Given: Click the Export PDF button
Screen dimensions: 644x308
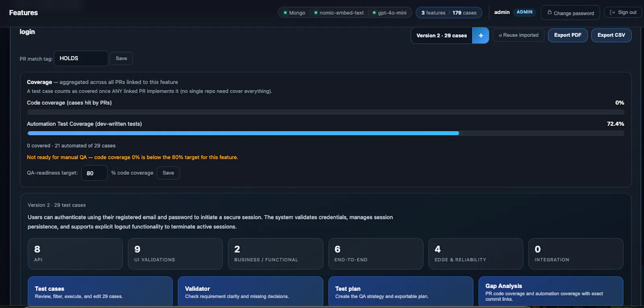Looking at the screenshot, I should (568, 35).
